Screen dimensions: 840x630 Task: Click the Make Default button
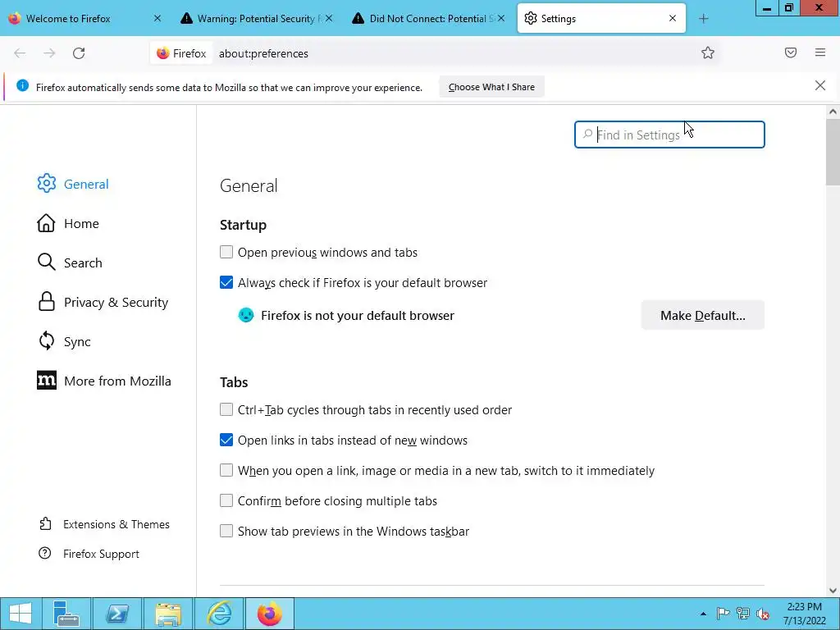pos(702,315)
